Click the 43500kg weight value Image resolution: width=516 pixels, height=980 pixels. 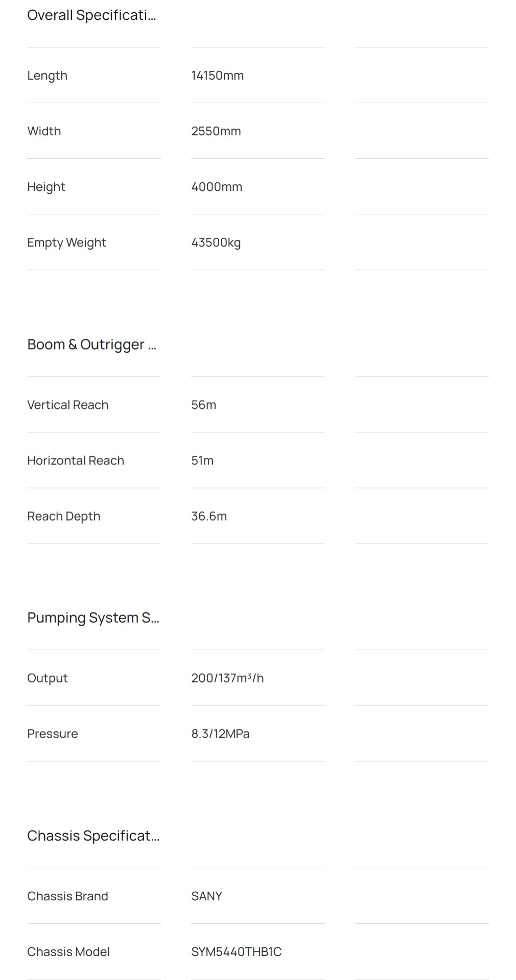pos(216,242)
